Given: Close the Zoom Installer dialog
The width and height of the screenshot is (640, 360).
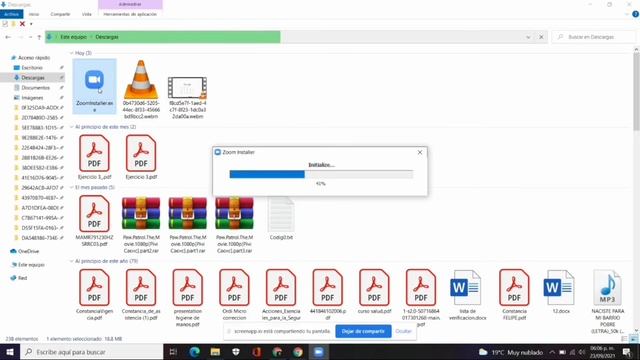Looking at the screenshot, I should pyautogui.click(x=420, y=152).
